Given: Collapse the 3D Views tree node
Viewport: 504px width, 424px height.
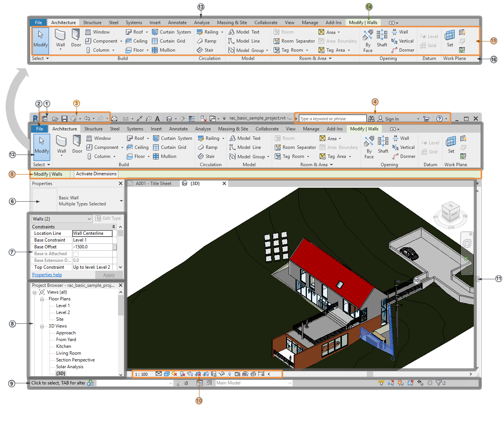Looking at the screenshot, I should tap(42, 326).
